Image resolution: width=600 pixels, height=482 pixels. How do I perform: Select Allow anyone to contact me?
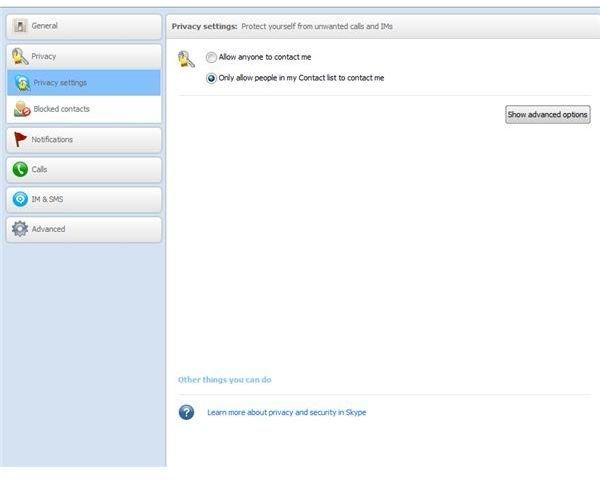point(211,57)
